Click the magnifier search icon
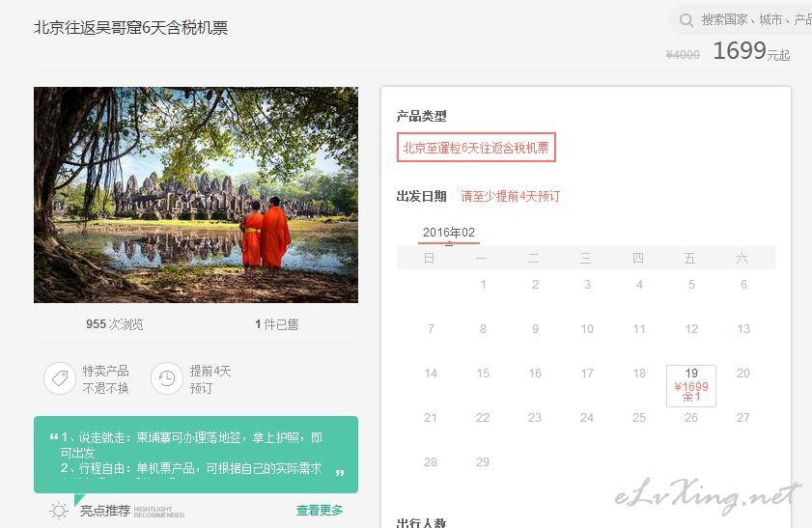Screen dimensions: 812x528 tap(686, 20)
